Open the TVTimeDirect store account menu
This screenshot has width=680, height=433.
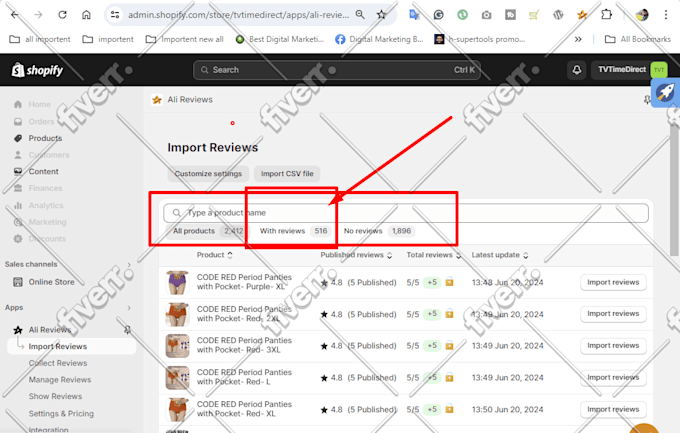pos(632,69)
